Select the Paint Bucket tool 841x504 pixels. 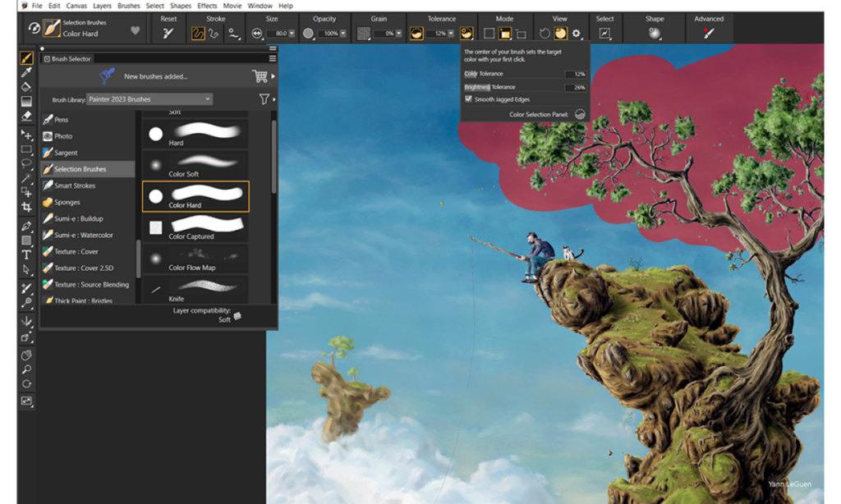[x=26, y=86]
